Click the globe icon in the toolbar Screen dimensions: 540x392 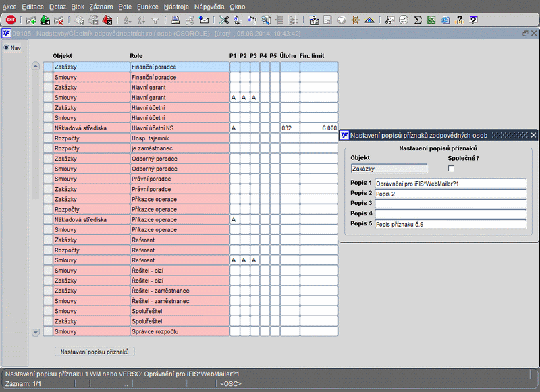pos(342,20)
